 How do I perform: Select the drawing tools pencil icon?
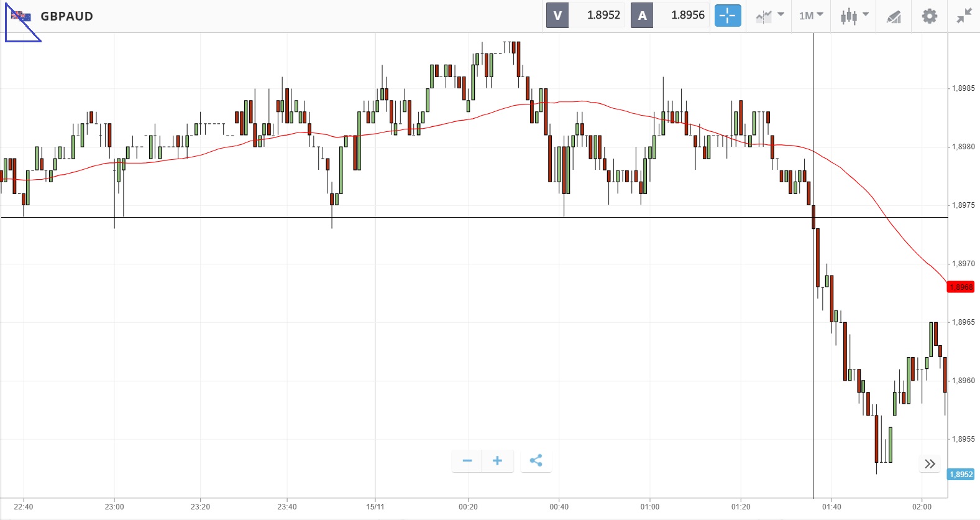tap(894, 16)
